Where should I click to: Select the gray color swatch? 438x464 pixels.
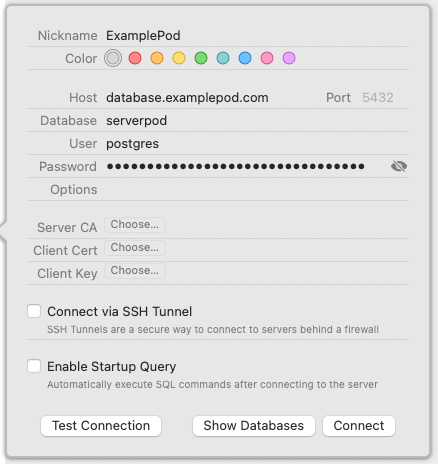(x=113, y=58)
